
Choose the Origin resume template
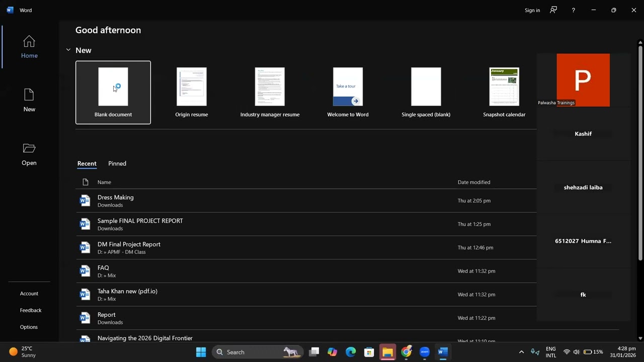tap(192, 93)
